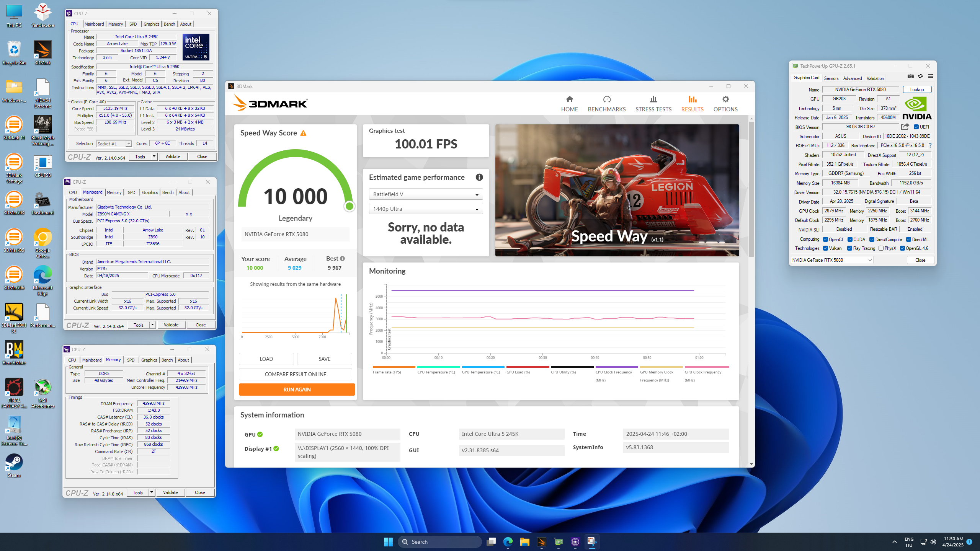
Task: Open Benchmarks gauge icon in 3DMark
Action: click(607, 99)
